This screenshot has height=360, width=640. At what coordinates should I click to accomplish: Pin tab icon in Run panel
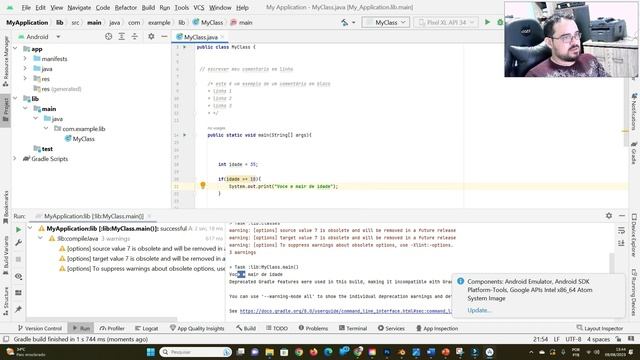coord(18,309)
